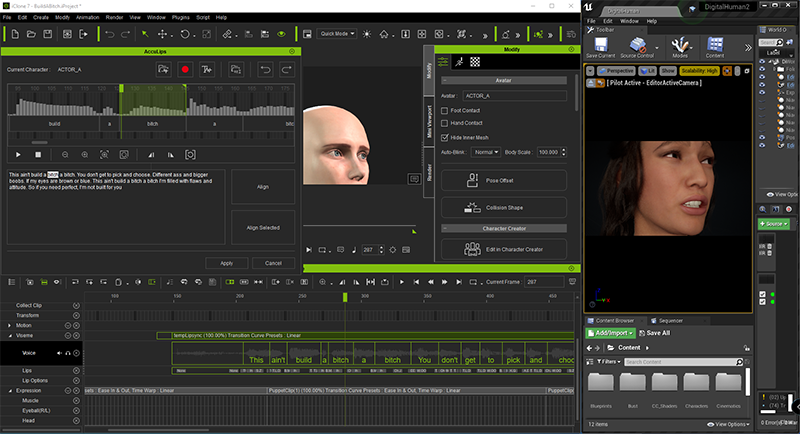Click the text-to-speech icon in AccuLips

(x=205, y=69)
